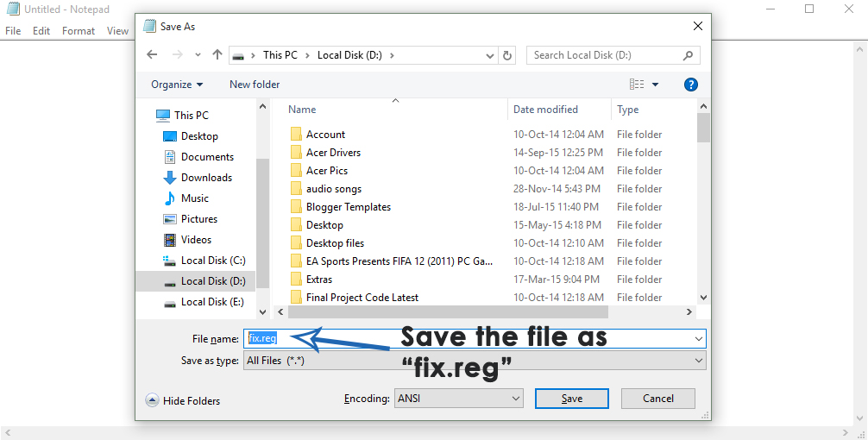The width and height of the screenshot is (868, 440).
Task: Select the audio songs folder icon
Action: [x=296, y=189]
